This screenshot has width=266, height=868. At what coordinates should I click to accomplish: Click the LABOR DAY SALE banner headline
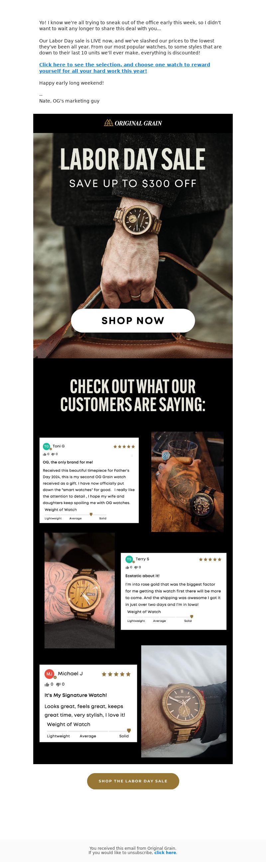[x=133, y=159]
